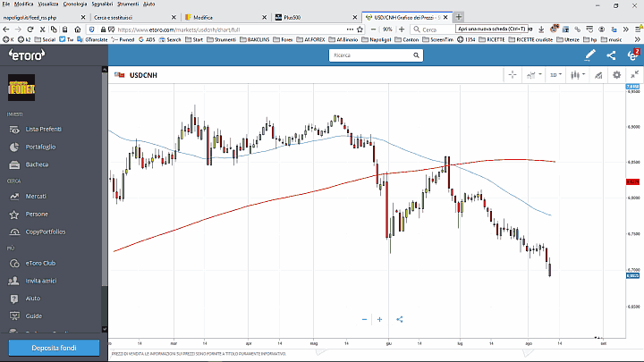Screen dimensions: 644x362
Task: Open the chart settings gear
Action: (x=616, y=76)
